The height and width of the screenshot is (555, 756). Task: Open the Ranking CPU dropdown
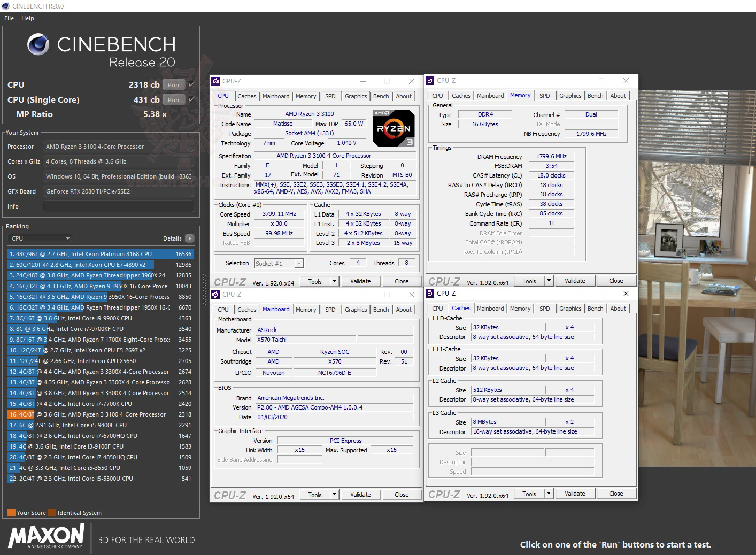[40, 238]
